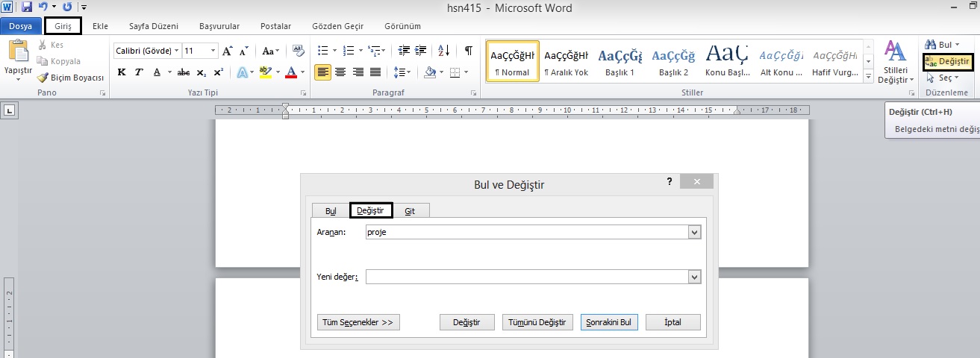Click the Tüm Seçenekler >> button
980x358 pixels.
click(358, 322)
